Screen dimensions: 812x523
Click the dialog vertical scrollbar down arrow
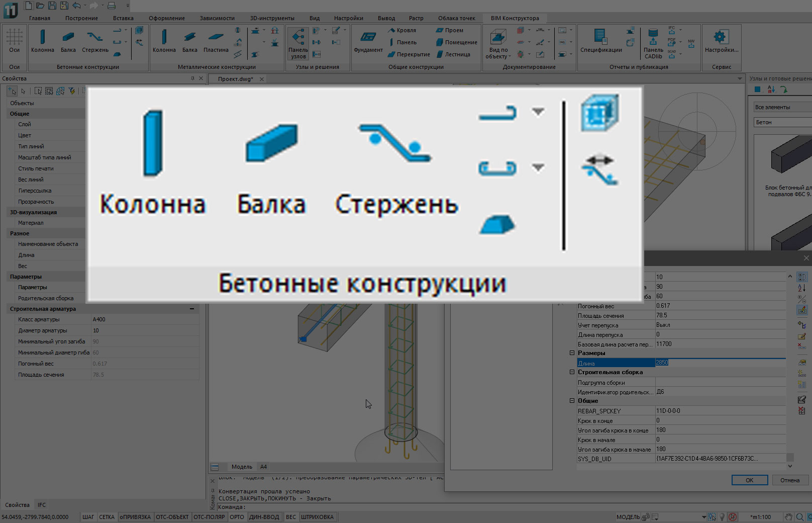click(790, 466)
